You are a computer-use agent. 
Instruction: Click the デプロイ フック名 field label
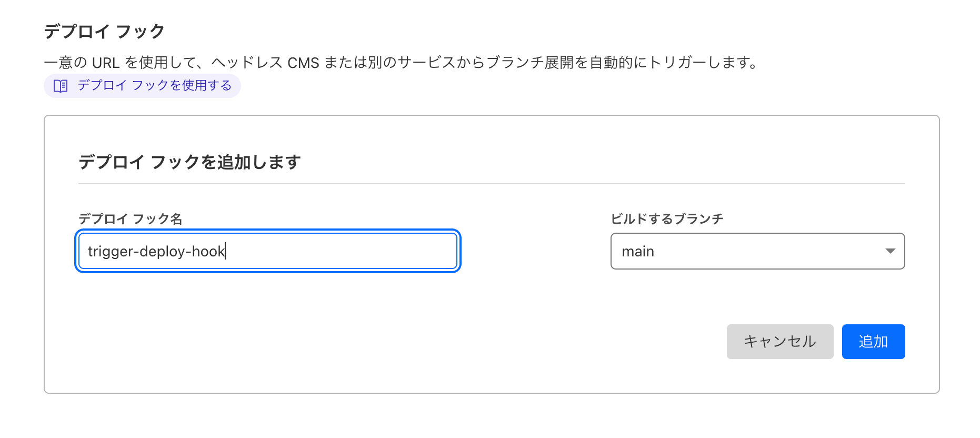pyautogui.click(x=131, y=218)
